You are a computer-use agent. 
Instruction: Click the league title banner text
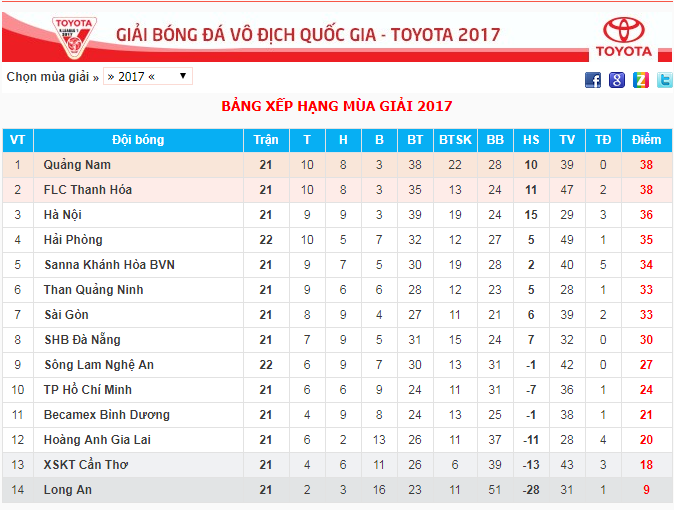click(x=308, y=35)
